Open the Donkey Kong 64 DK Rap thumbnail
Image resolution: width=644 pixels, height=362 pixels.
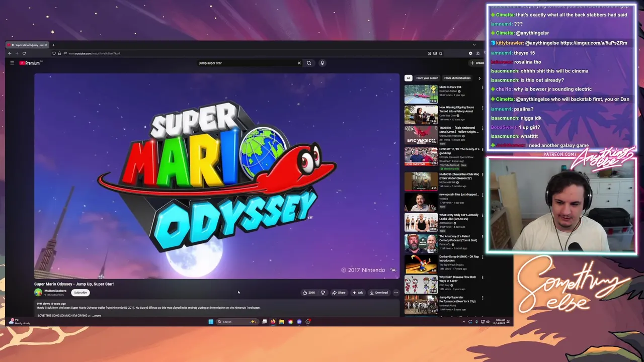click(421, 264)
